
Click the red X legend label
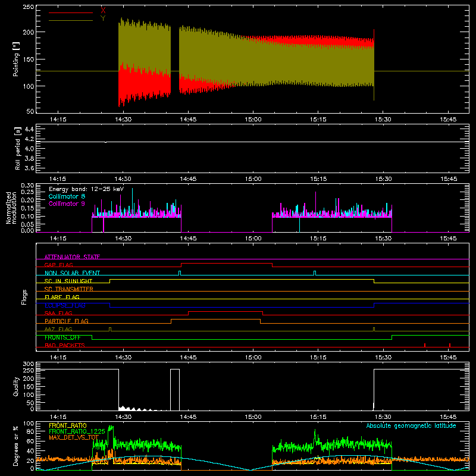[x=103, y=11]
